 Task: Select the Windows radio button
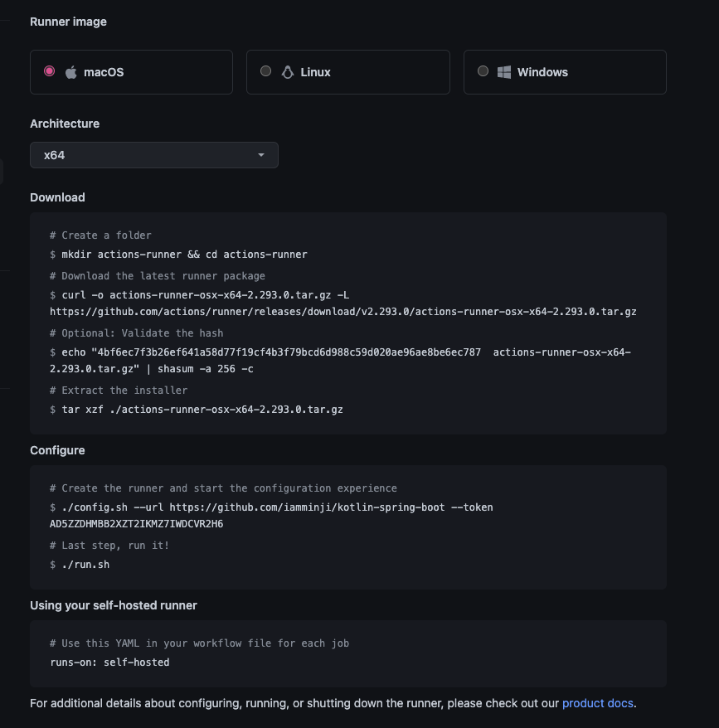tap(483, 71)
